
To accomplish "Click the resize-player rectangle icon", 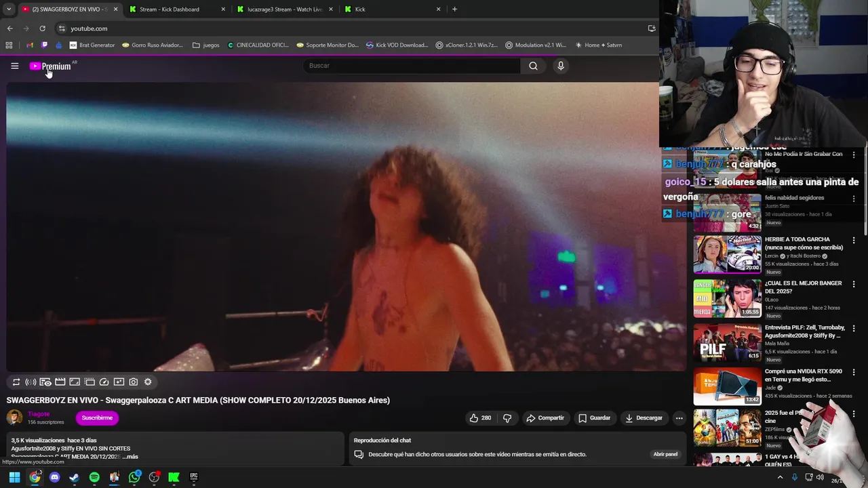I will [x=75, y=382].
